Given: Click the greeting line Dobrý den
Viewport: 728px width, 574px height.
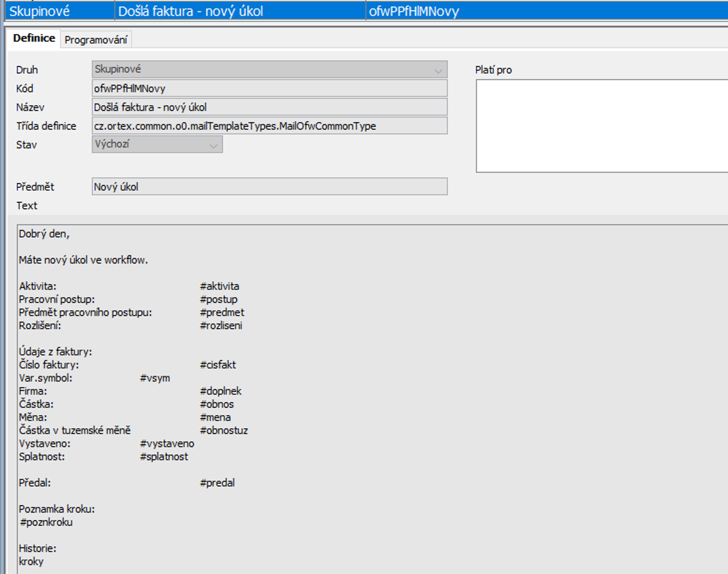Looking at the screenshot, I should pyautogui.click(x=44, y=234).
